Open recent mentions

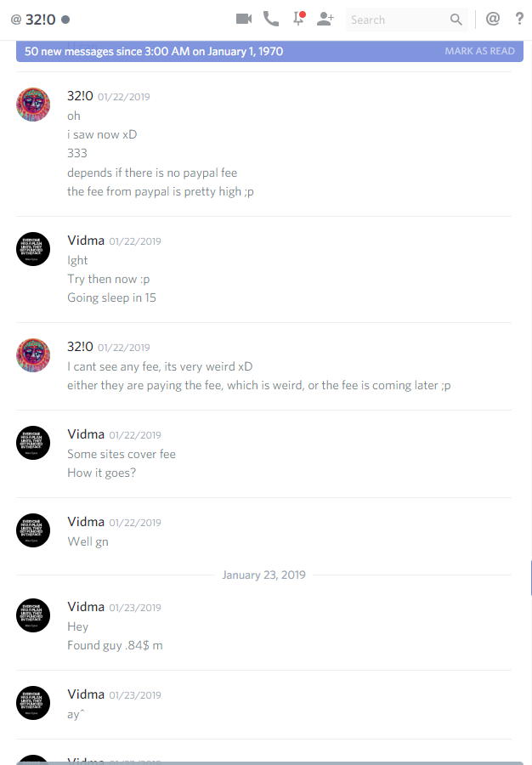pyautogui.click(x=493, y=19)
